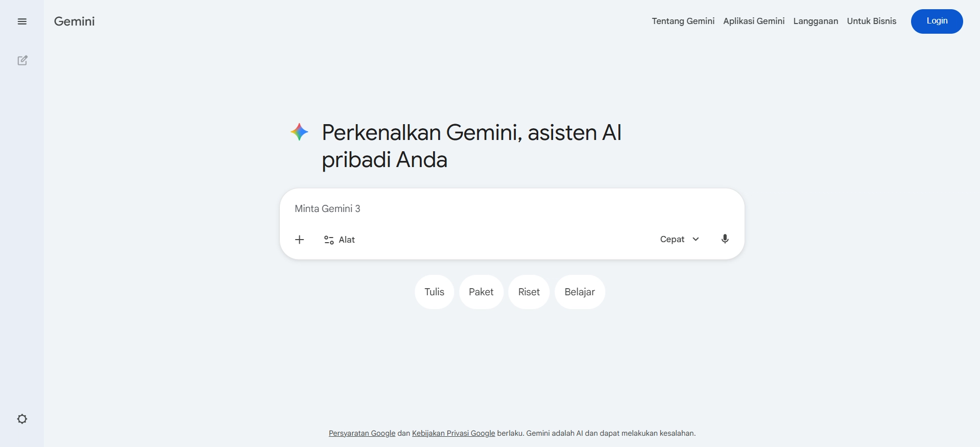Click the Gemini wordmark in top left
Viewport: 980px width, 447px height.
[74, 21]
